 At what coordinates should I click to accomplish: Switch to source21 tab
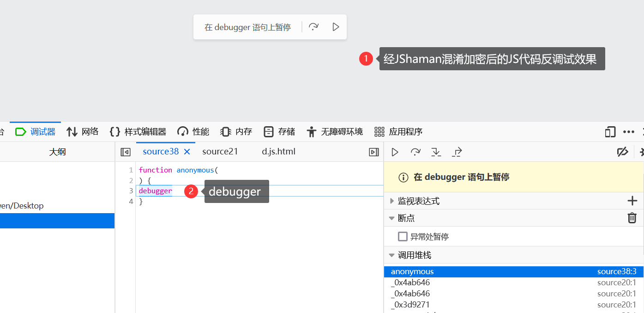point(220,152)
